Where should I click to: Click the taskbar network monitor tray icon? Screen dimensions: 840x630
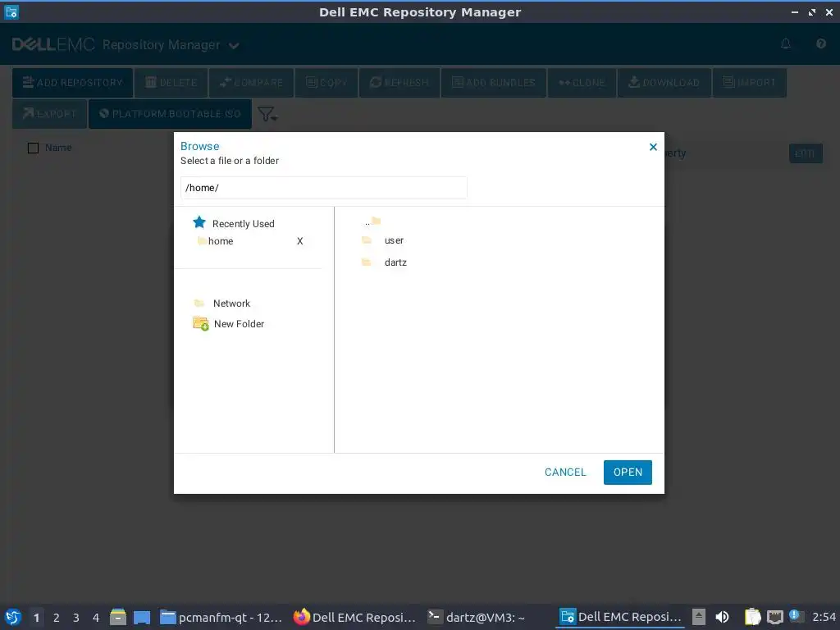[775, 617]
